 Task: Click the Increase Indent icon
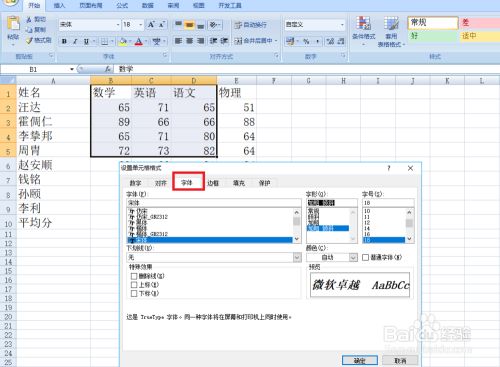pos(224,41)
